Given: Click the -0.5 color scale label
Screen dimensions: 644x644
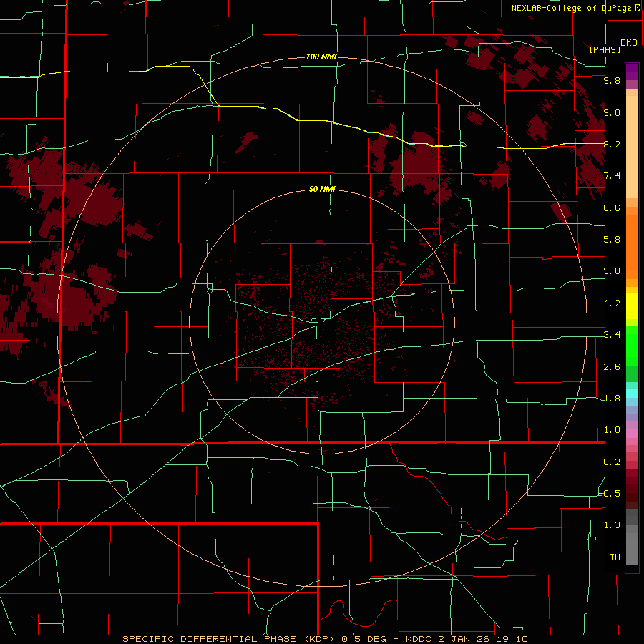Looking at the screenshot, I should click(x=610, y=493).
